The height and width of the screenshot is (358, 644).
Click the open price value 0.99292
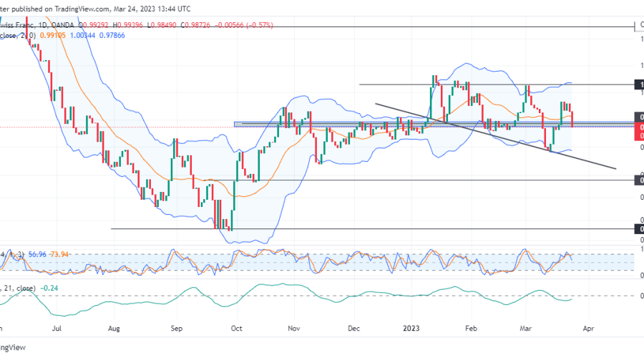click(x=96, y=25)
